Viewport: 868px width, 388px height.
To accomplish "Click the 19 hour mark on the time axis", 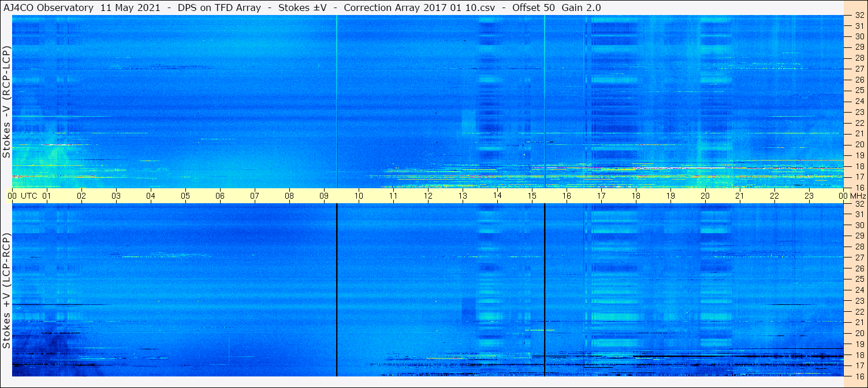I will pyautogui.click(x=670, y=196).
